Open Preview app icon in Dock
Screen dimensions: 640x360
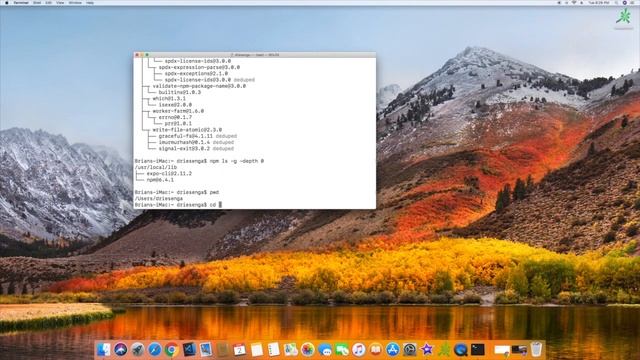pos(206,349)
